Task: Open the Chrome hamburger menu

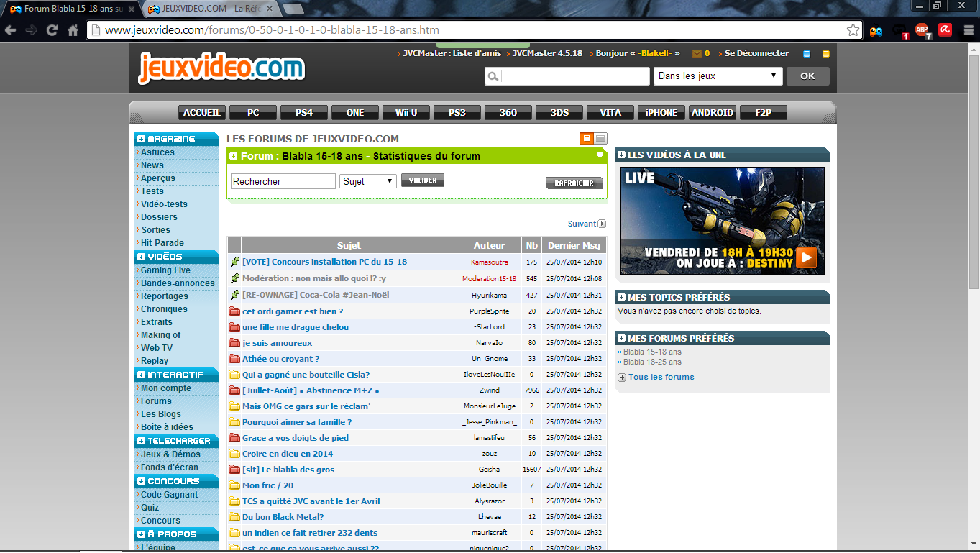Action: [x=968, y=30]
